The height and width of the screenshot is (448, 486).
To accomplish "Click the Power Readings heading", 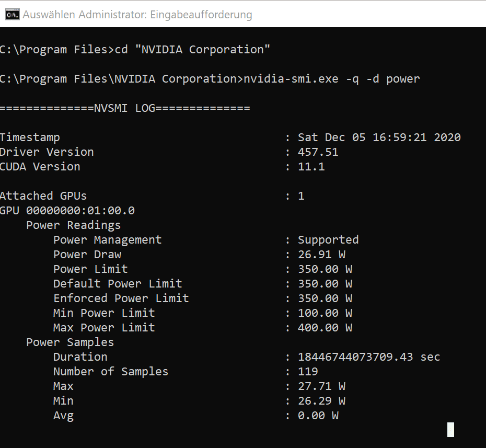I will 74,225.
